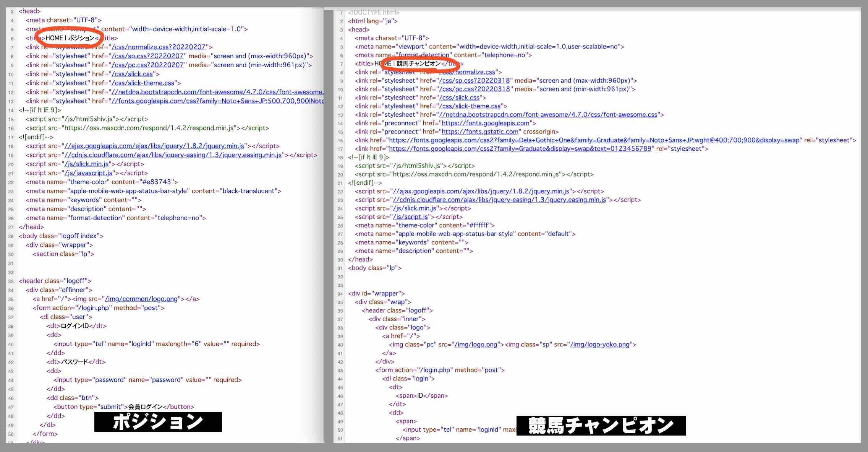The width and height of the screenshot is (868, 452).
Task: Open the /img/logo-yoko.png image link
Action: (600, 344)
